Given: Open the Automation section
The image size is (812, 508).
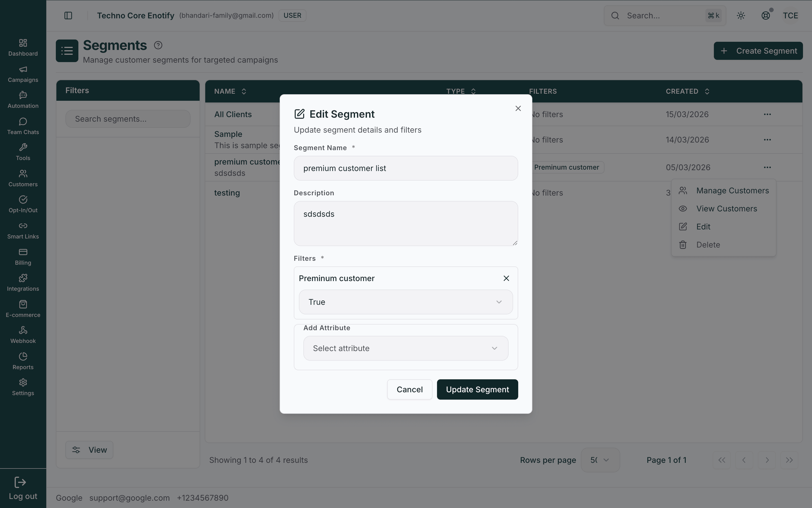Looking at the screenshot, I should (23, 100).
